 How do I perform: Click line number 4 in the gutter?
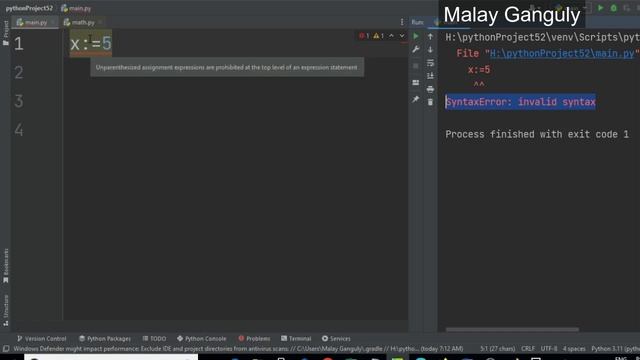coord(19,130)
